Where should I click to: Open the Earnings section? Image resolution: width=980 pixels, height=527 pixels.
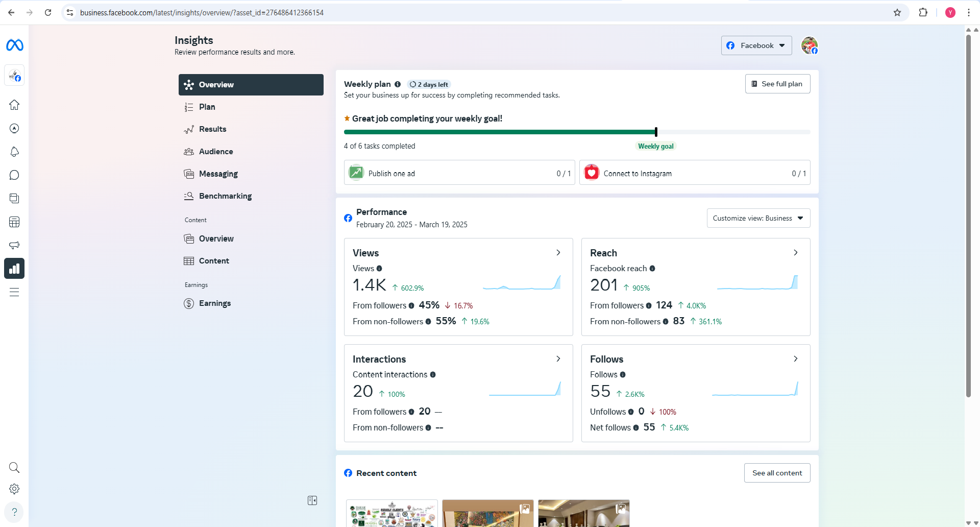(251, 303)
